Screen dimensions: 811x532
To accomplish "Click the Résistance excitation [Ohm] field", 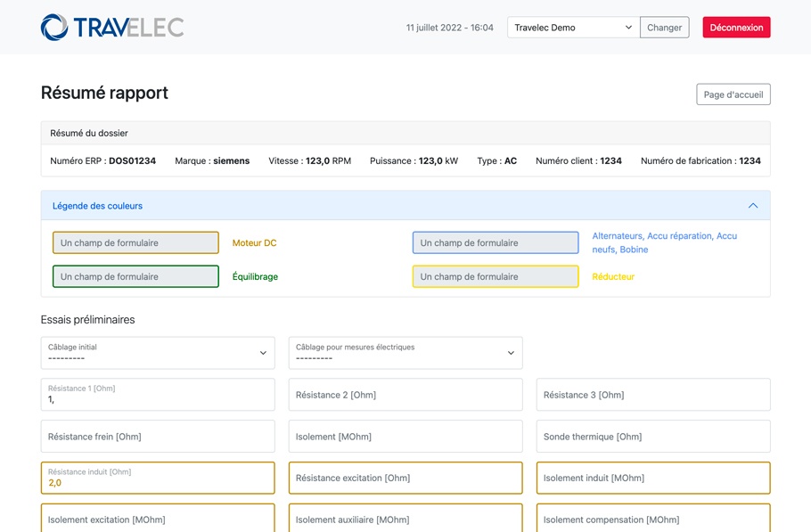I will (x=405, y=478).
